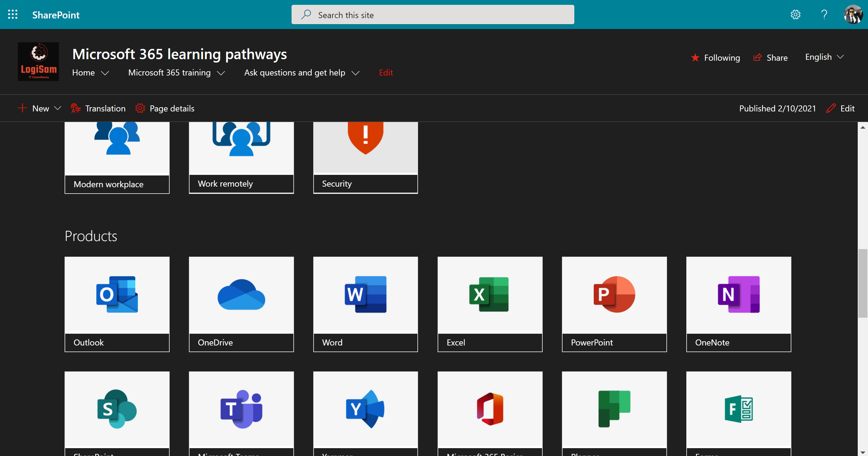Open the app launcher waffle icon
Image resolution: width=868 pixels, height=456 pixels.
(12, 14)
